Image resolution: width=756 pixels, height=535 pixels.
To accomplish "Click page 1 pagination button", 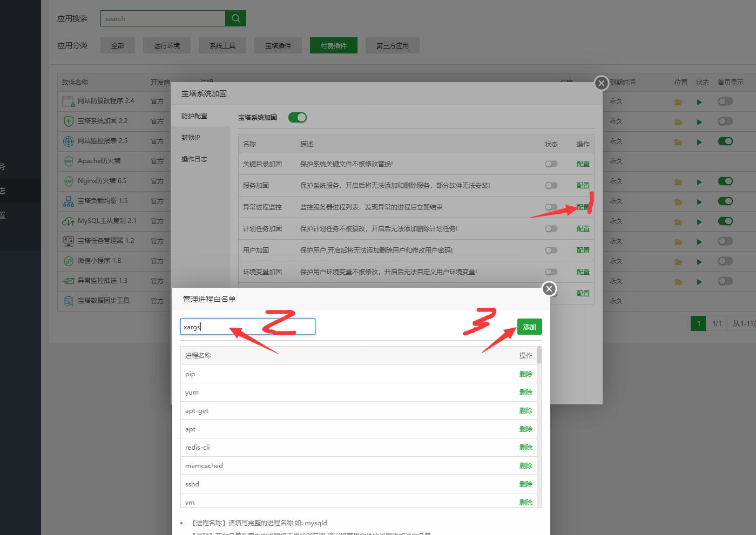I will tap(698, 323).
